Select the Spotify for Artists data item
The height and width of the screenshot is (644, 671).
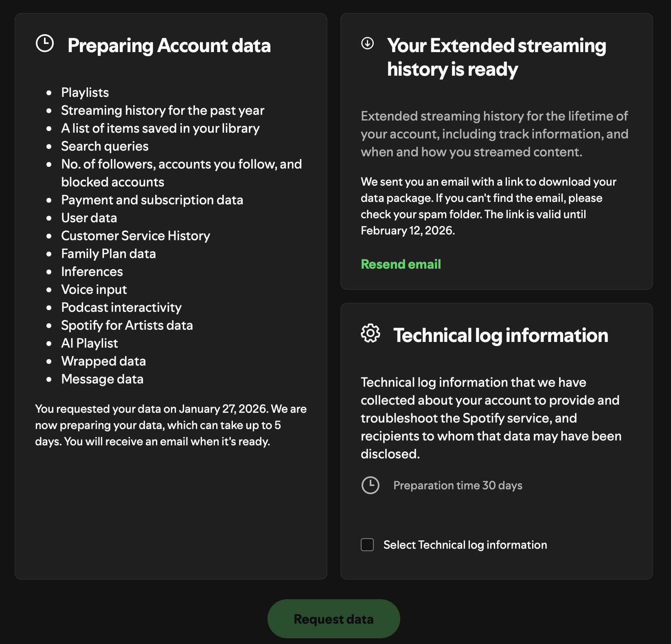(x=127, y=325)
